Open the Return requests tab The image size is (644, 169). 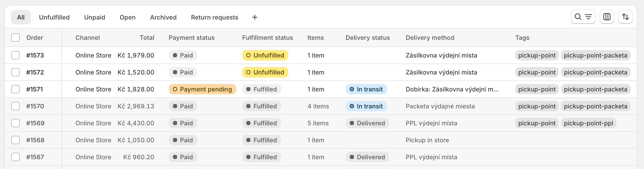(214, 17)
